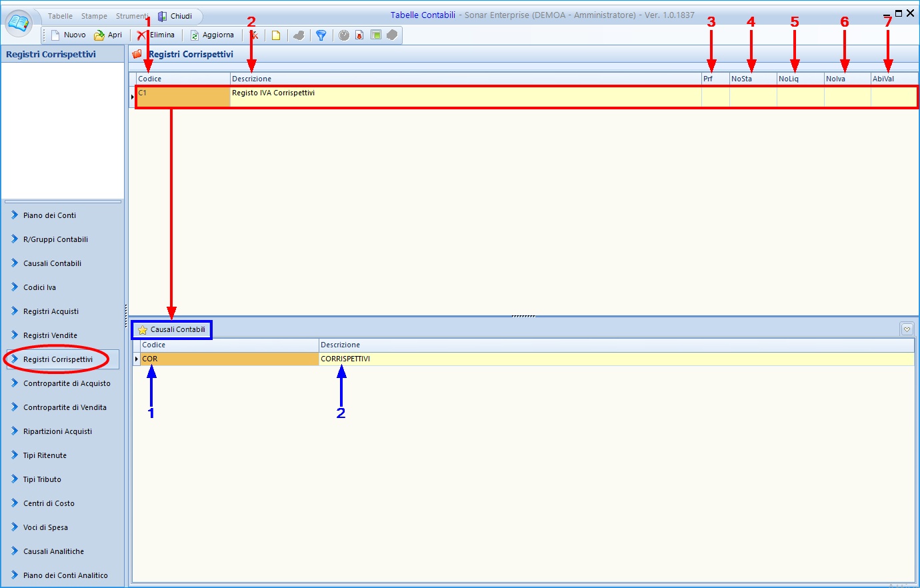Click the round application book logo button
The image size is (920, 588).
tap(19, 23)
